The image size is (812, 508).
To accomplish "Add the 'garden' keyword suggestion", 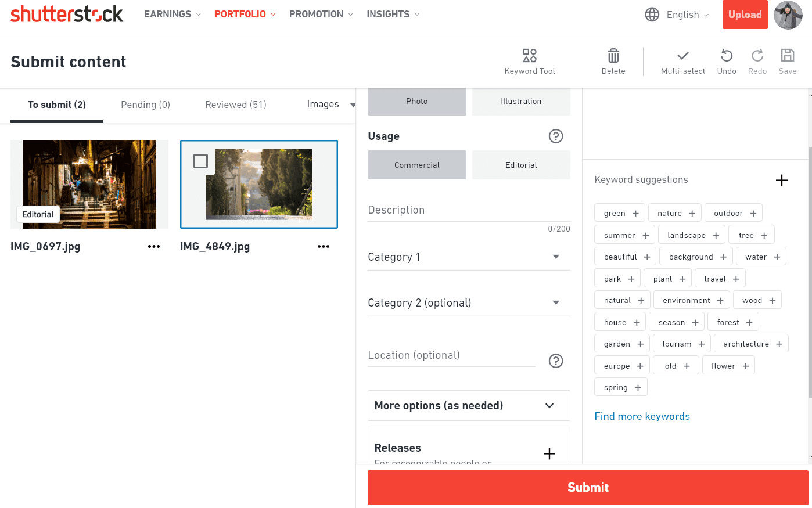I will tap(622, 344).
